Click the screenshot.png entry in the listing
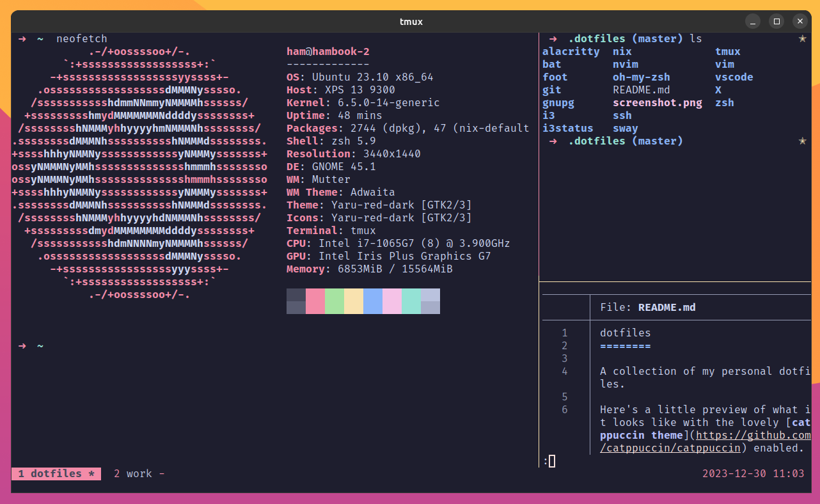Screen dimensions: 820x504 tap(657, 102)
